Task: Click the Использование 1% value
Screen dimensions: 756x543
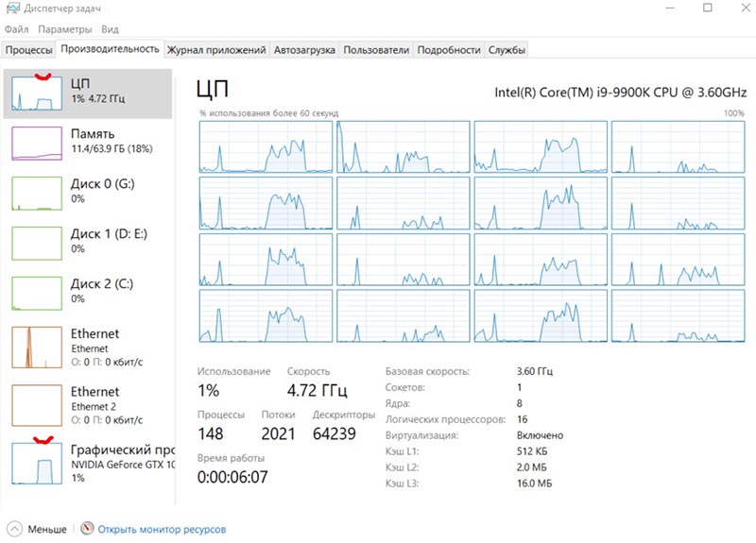Action: [208, 390]
